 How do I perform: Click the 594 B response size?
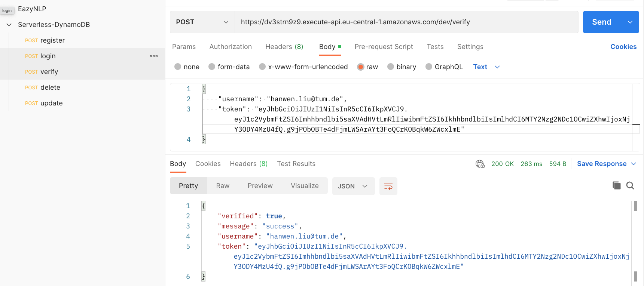click(558, 164)
